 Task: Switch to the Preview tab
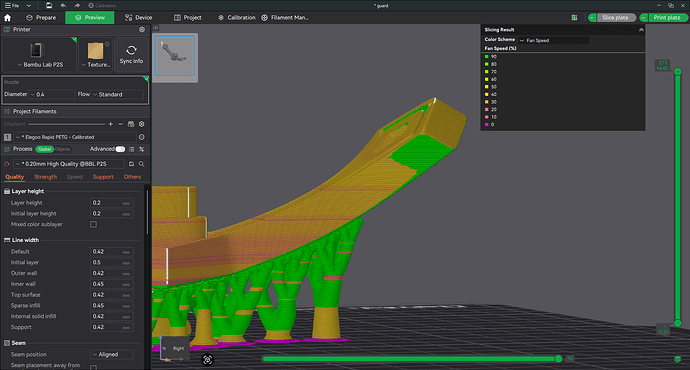point(90,18)
